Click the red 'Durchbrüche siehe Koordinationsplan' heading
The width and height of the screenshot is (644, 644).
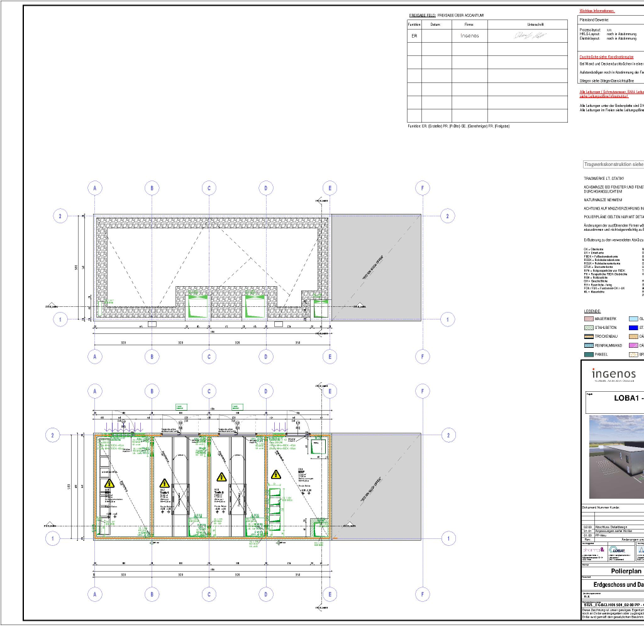[610, 57]
